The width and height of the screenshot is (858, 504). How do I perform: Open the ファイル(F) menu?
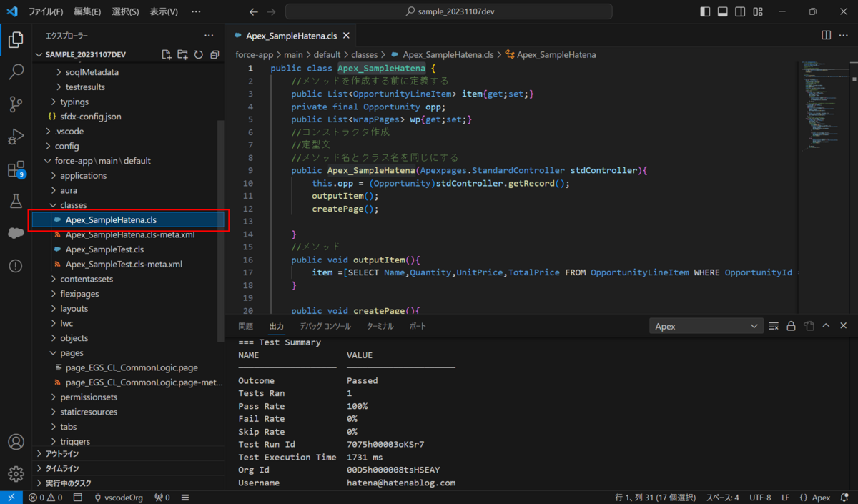[x=46, y=12]
